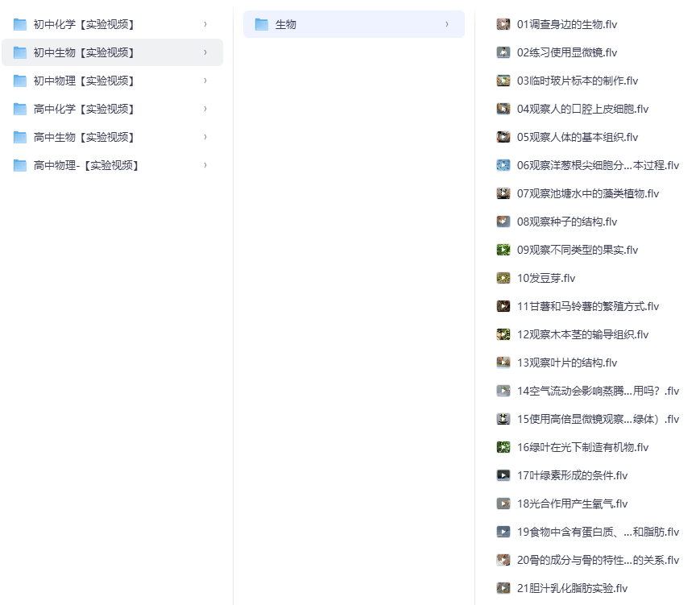Select 18光合作用产生氧气.flv file

pos(572,503)
